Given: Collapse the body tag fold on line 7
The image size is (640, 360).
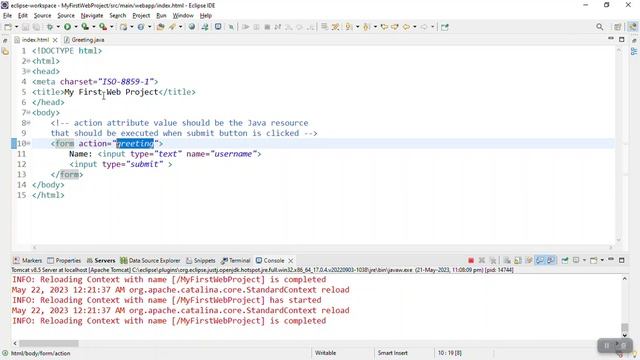Looking at the screenshot, I should 29,113.
